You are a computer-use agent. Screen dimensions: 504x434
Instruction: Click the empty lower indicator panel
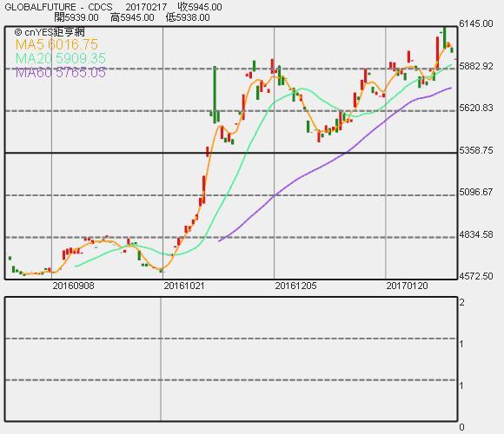[231, 358]
